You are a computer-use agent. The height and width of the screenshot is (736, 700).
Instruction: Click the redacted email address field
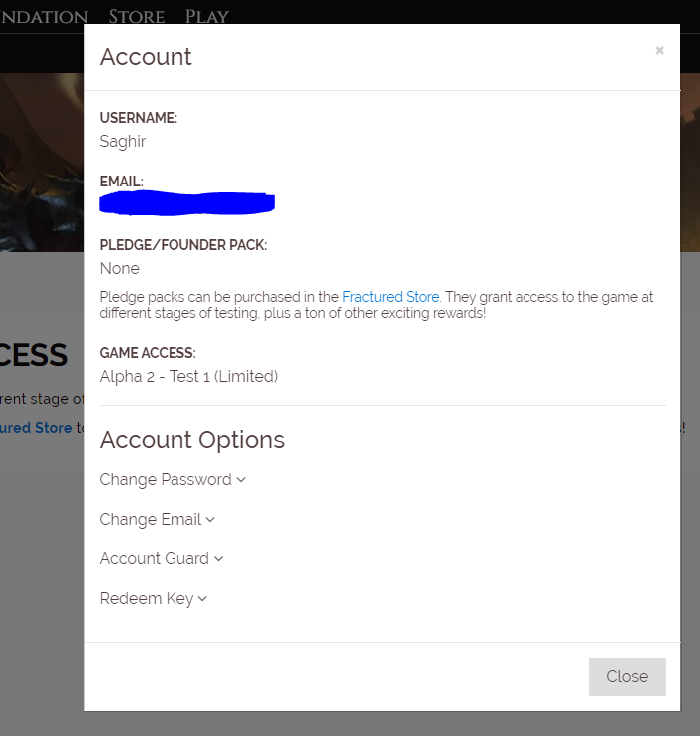pos(187,203)
